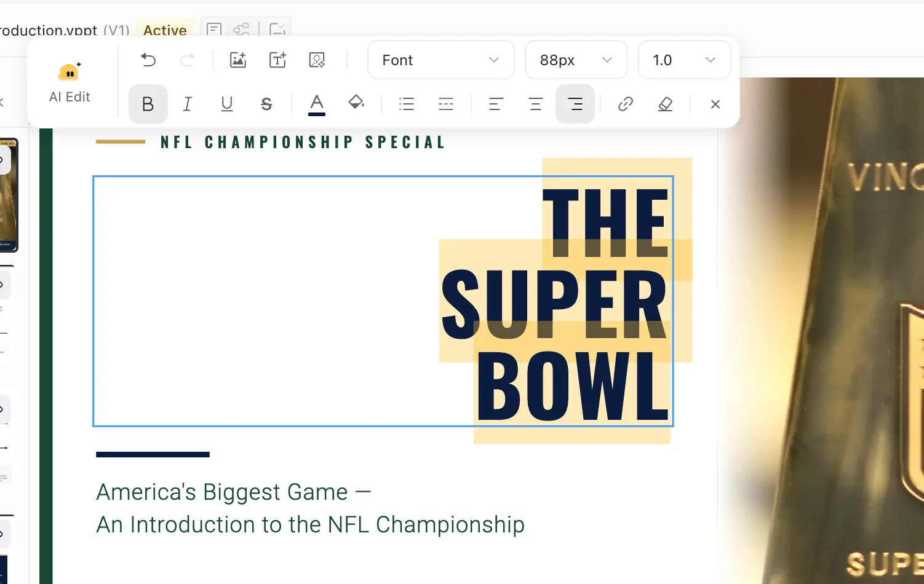The height and width of the screenshot is (584, 924).
Task: Click An Introduction to the NFL Championship text
Action: 311,524
